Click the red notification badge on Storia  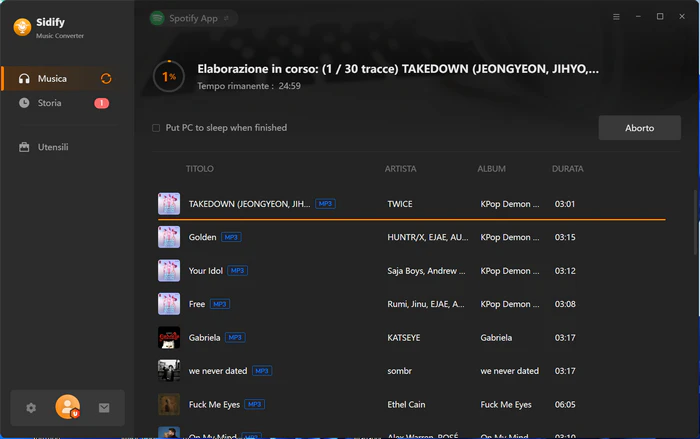[x=101, y=103]
